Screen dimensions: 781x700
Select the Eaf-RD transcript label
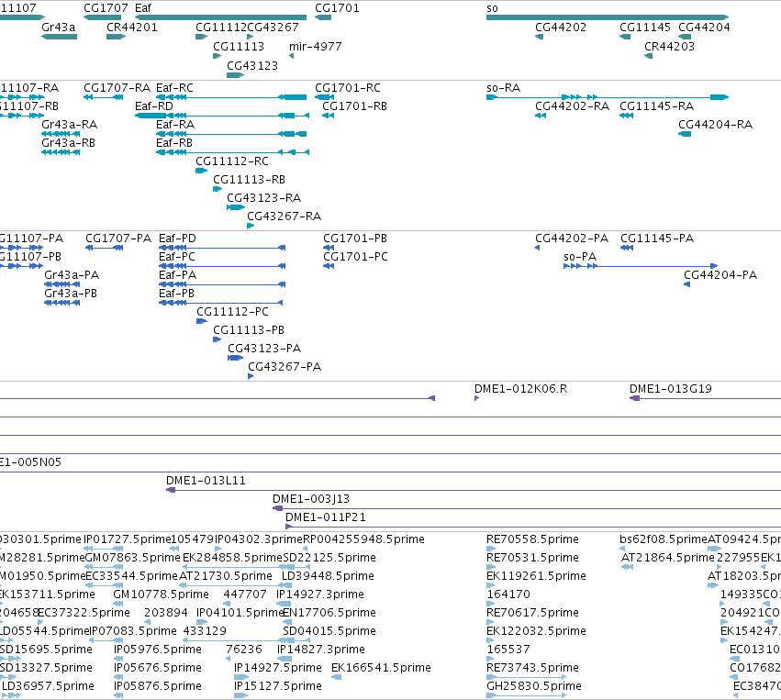click(154, 106)
